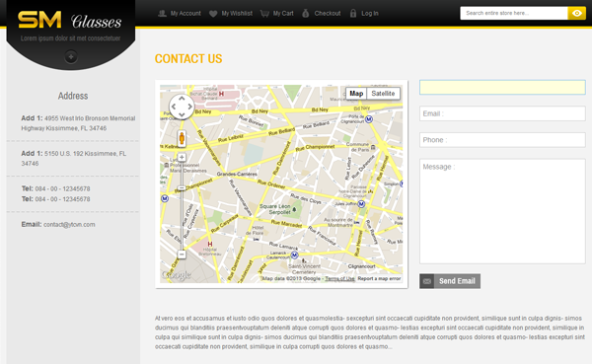This screenshot has height=364, width=592.
Task: Open the map Terms of Use link
Action: [339, 278]
